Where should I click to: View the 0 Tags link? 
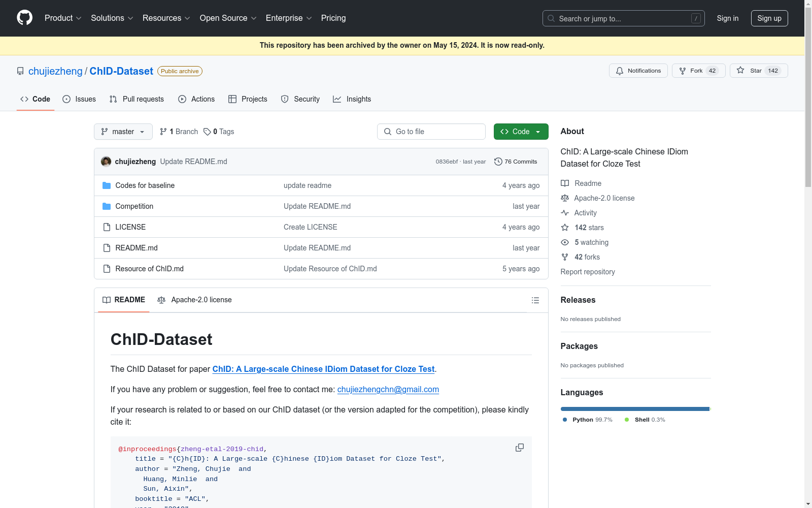pos(219,132)
